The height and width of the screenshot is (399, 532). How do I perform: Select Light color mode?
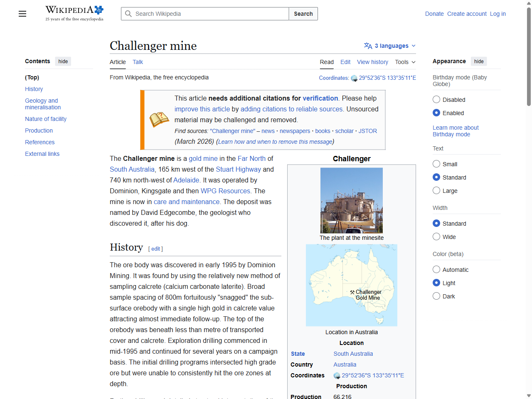click(x=436, y=283)
